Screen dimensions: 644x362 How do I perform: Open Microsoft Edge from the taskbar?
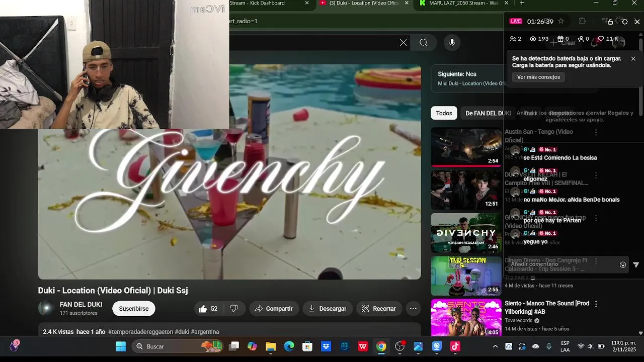click(289, 346)
